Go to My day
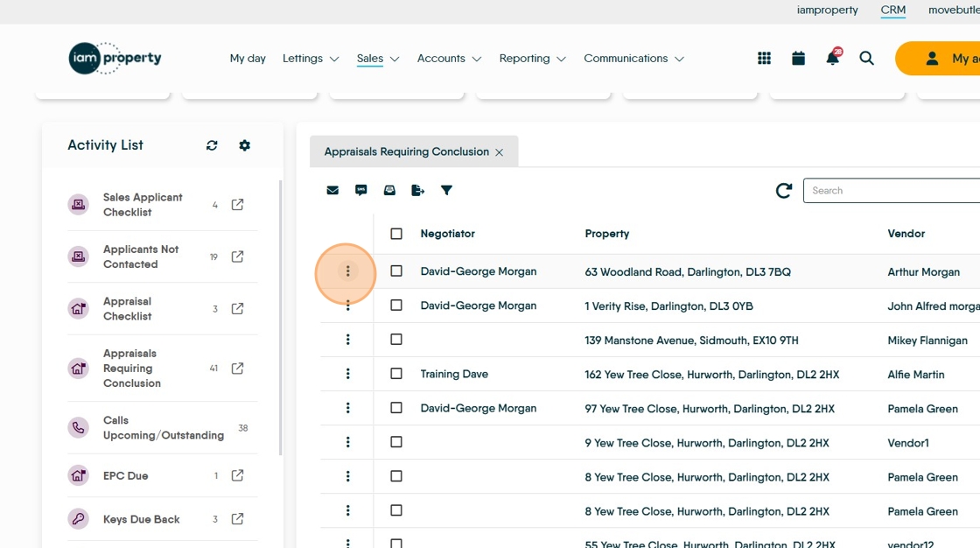The image size is (980, 548). coord(248,58)
